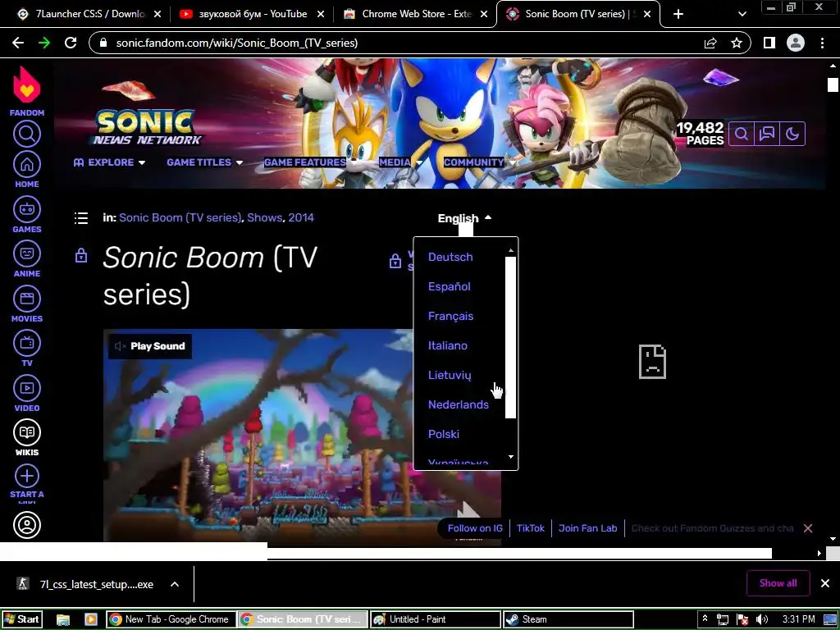Select Français from language list

coord(450,316)
